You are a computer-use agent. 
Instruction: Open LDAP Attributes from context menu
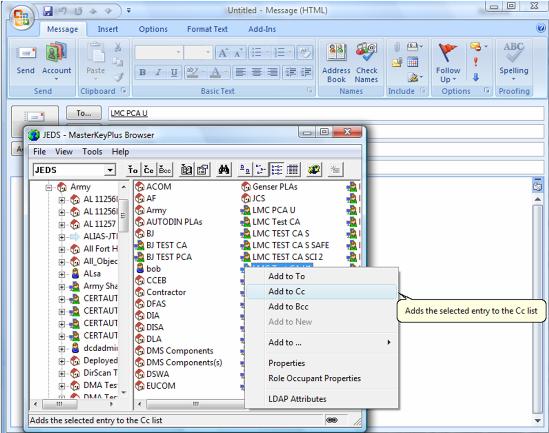pyautogui.click(x=321, y=399)
